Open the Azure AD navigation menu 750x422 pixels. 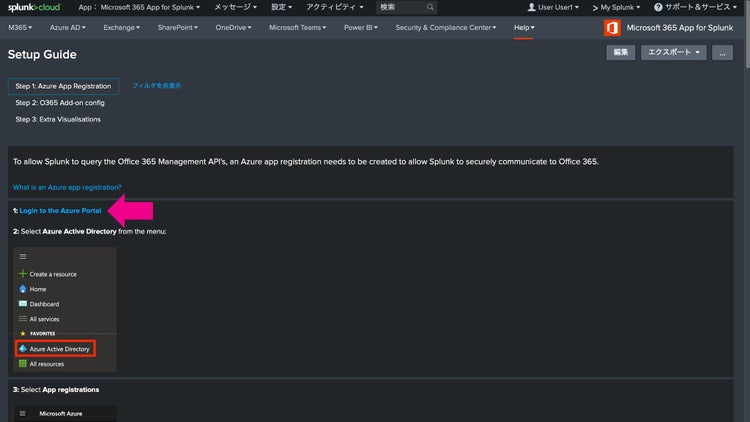[x=67, y=28]
